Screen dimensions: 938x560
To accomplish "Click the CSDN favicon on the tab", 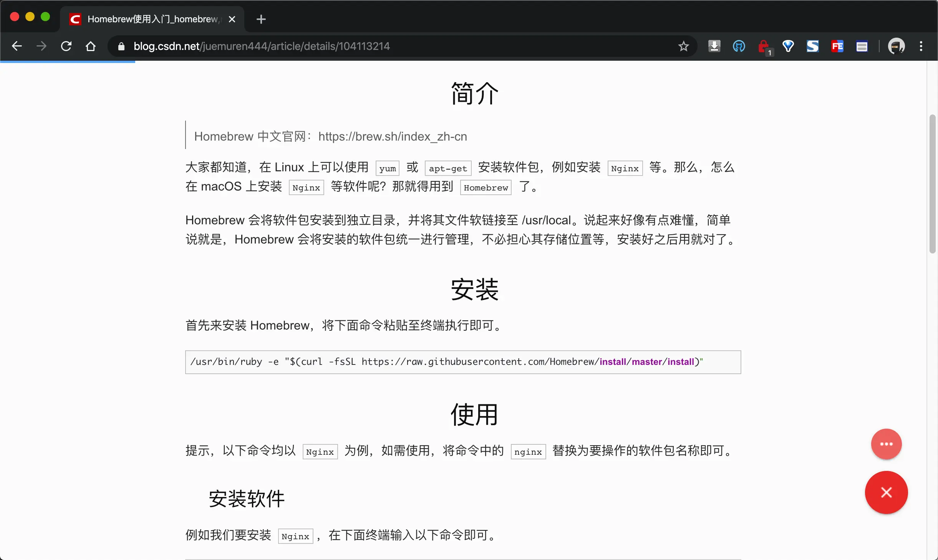I will 75,19.
